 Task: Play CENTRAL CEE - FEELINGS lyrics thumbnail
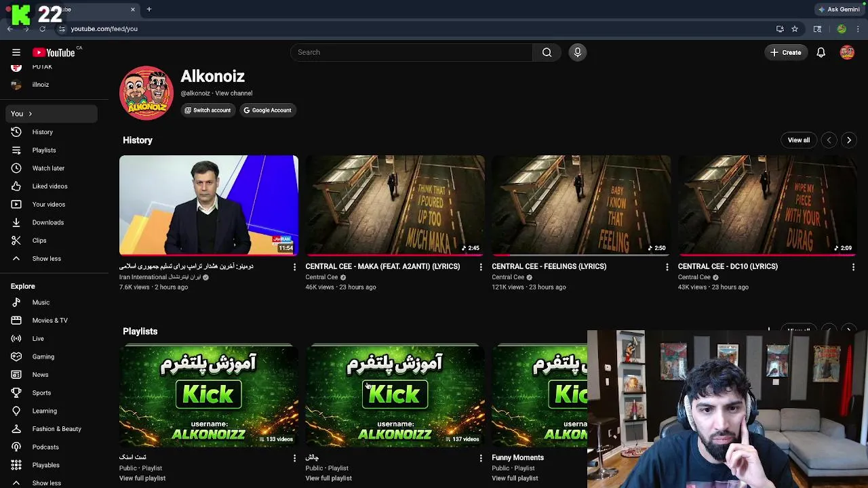[x=581, y=205]
